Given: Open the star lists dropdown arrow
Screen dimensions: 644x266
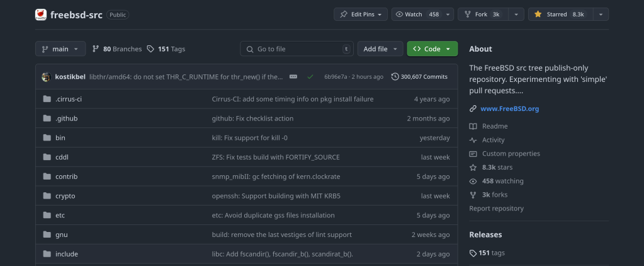Looking at the screenshot, I should click(x=600, y=14).
